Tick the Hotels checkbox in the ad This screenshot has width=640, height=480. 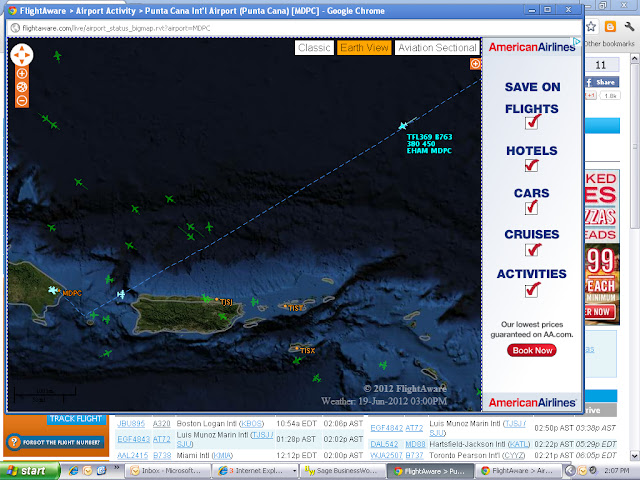[531, 165]
